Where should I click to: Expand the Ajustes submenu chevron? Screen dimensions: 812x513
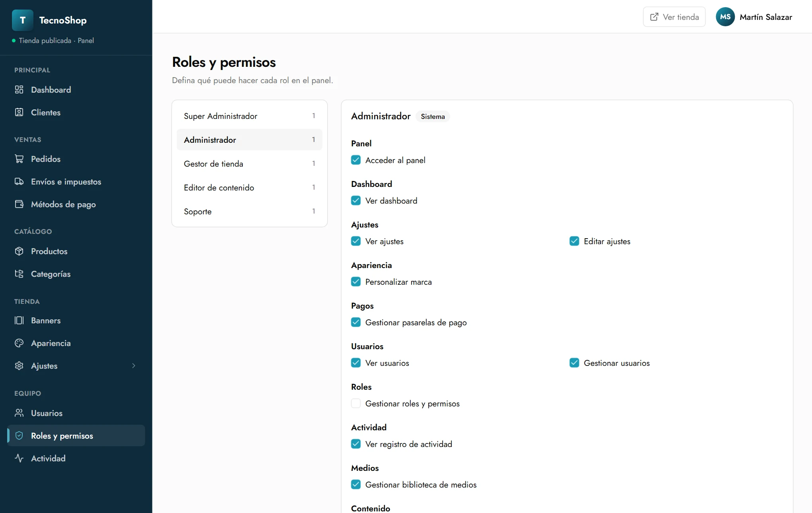pyautogui.click(x=134, y=365)
